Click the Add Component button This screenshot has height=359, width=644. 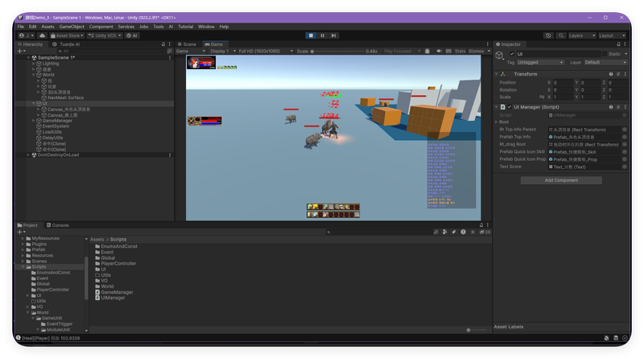(561, 180)
